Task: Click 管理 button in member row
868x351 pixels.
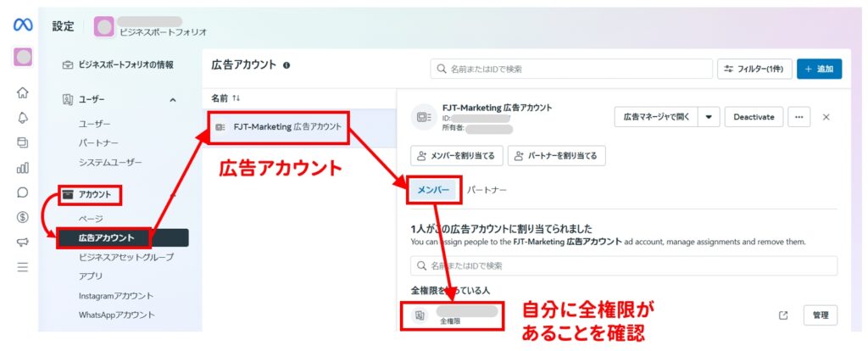Action: pos(821,315)
